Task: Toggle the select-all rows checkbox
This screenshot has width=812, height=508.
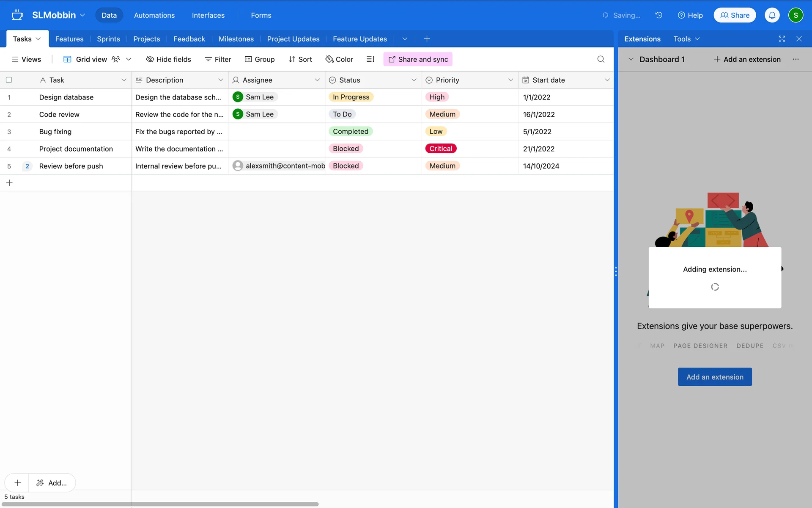Action: point(9,80)
